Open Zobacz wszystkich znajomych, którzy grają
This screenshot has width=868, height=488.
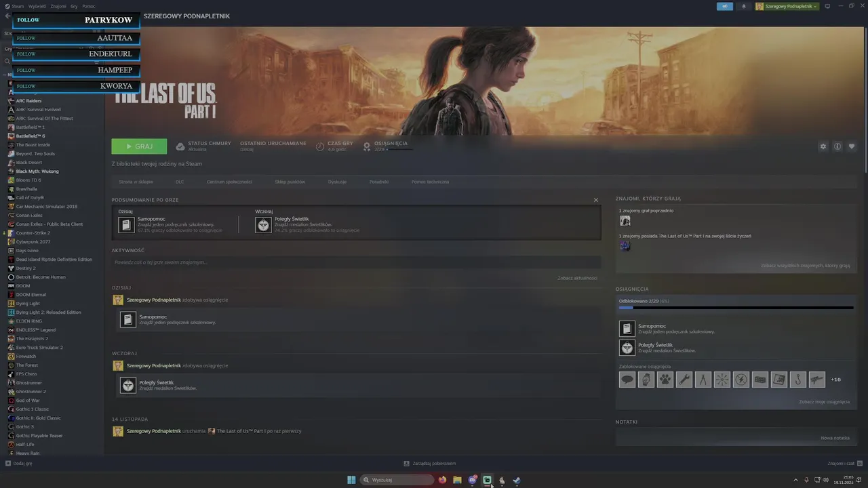[805, 266]
